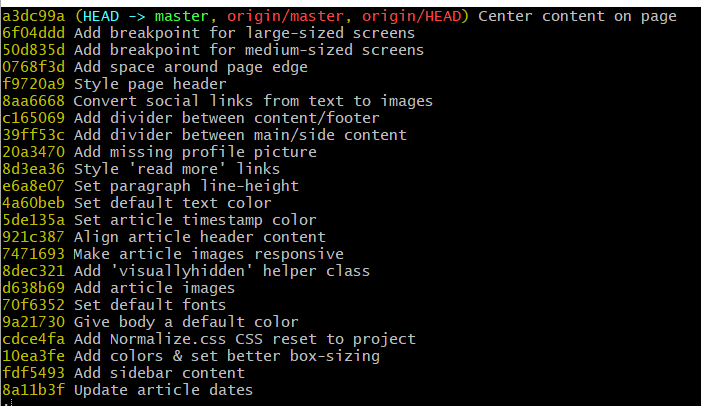Click the origin/HEAD ref label
This screenshot has width=701, height=406.
[411, 16]
